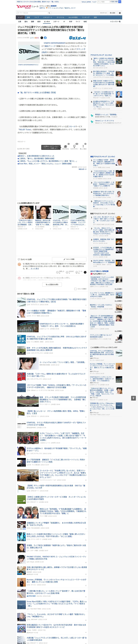Image resolution: width=138 pixels, height=644 pixels.
Task: Open the STARTO ENTERTAINMENT logo article image
Action: pyautogui.click(x=29, y=52)
